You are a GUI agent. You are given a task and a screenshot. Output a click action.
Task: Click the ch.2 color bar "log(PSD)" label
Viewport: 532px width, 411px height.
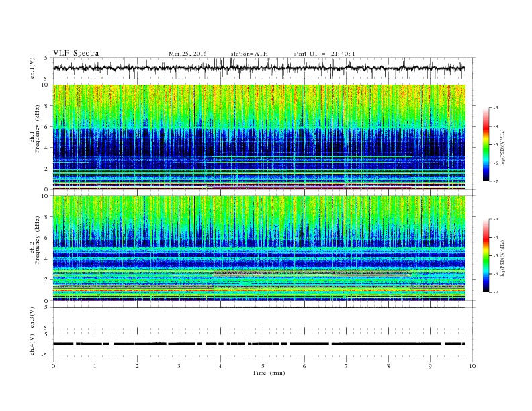point(503,258)
